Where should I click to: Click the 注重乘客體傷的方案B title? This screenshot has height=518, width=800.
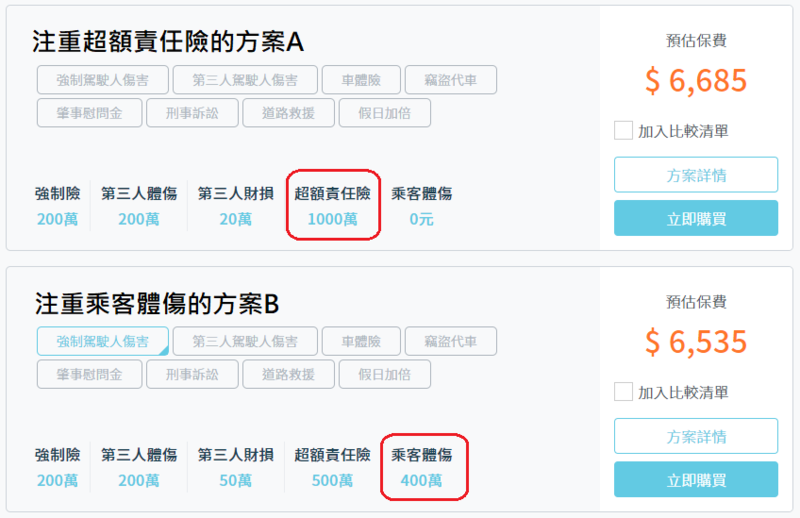[157, 304]
